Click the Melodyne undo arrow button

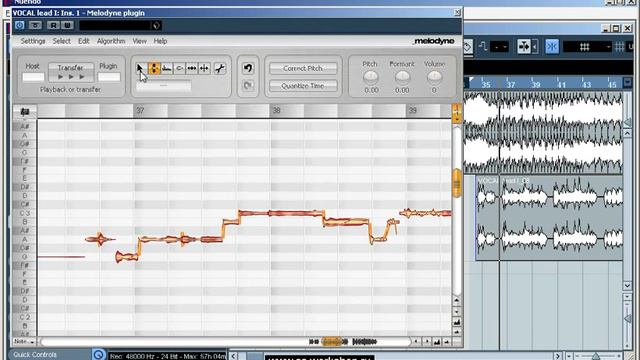(x=248, y=68)
